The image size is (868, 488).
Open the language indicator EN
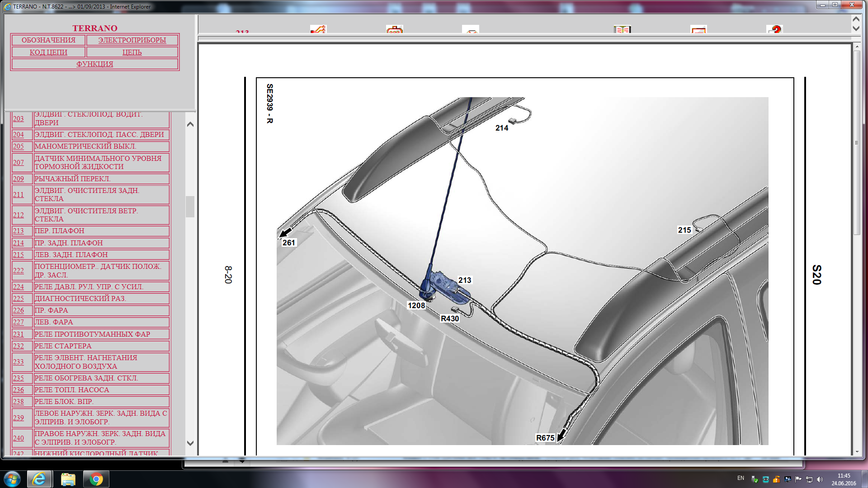coord(741,478)
